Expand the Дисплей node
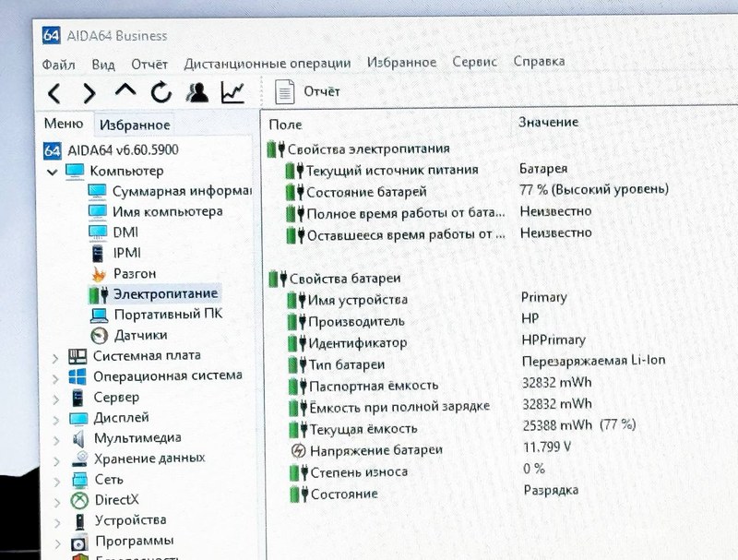The height and width of the screenshot is (560, 738). coord(56,420)
